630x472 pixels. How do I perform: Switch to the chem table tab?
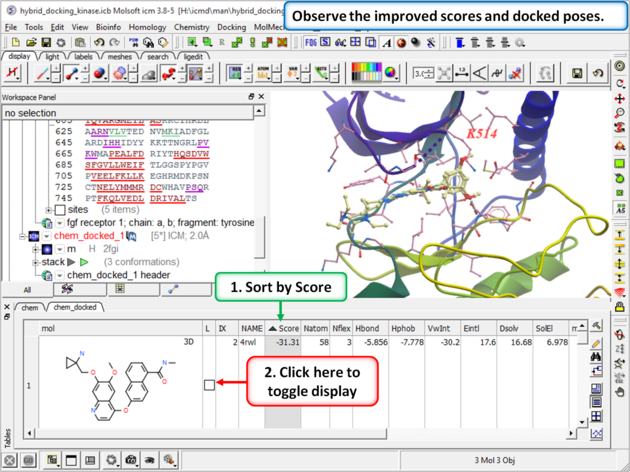coord(30,308)
